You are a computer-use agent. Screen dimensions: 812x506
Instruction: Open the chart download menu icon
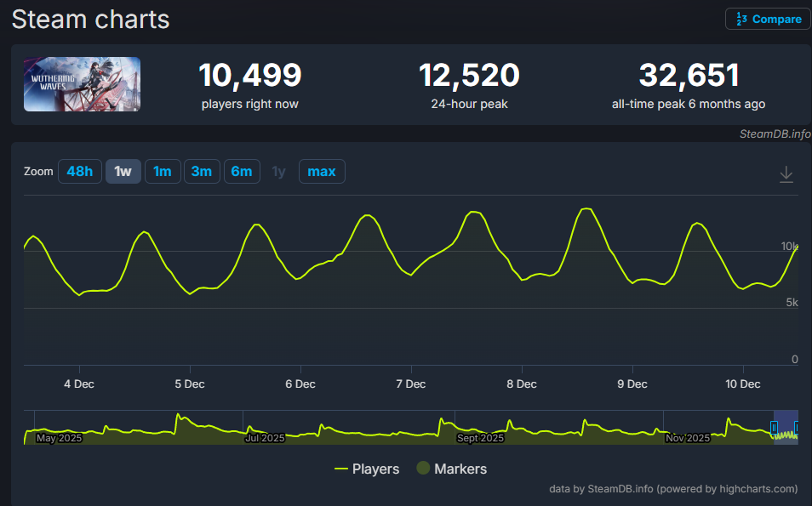coord(786,174)
